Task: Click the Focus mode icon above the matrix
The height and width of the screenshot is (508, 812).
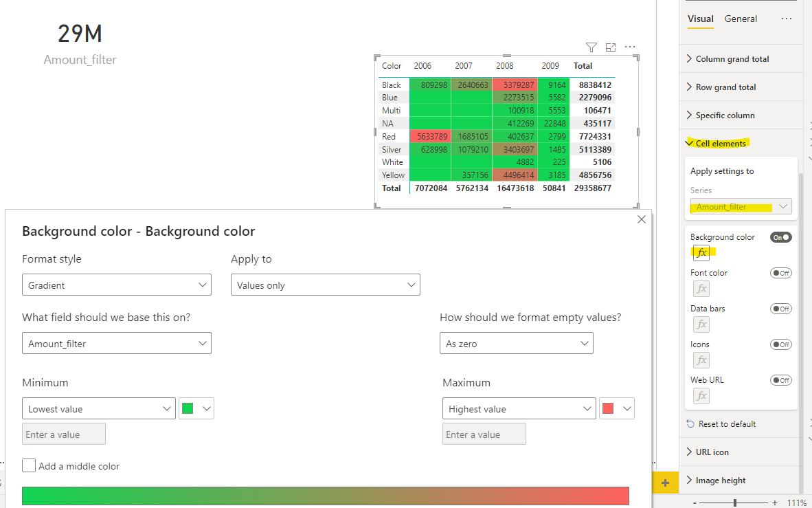Action: 611,47
